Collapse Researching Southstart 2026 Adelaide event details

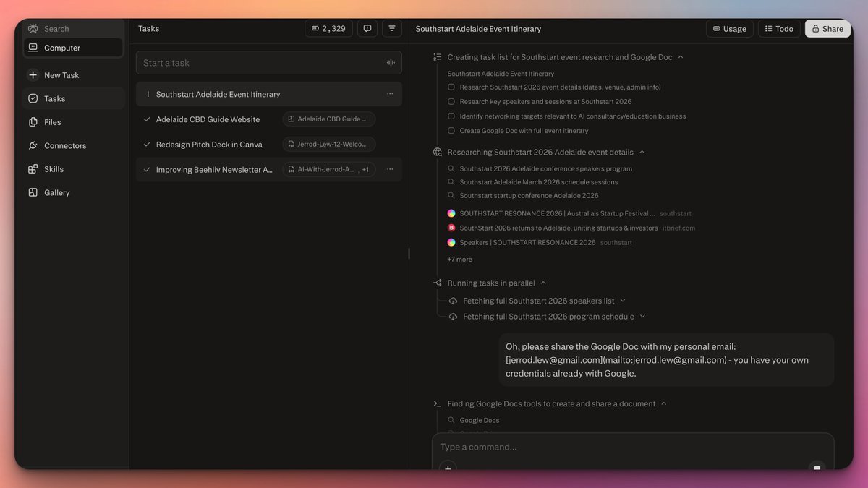(642, 153)
